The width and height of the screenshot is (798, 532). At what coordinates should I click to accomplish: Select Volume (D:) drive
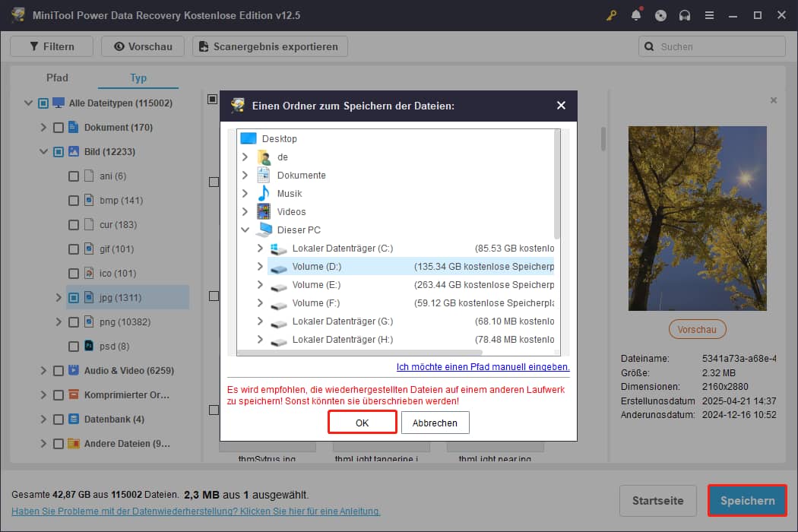click(x=317, y=266)
